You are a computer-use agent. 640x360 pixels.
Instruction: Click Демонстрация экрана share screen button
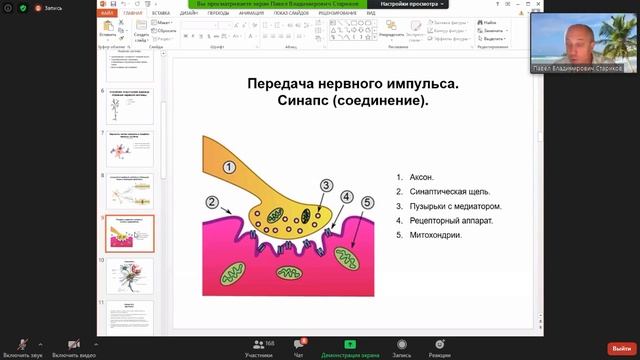(350, 349)
